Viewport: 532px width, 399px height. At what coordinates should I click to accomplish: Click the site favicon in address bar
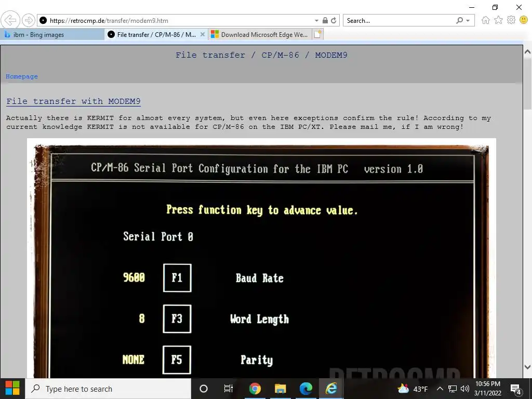43,20
